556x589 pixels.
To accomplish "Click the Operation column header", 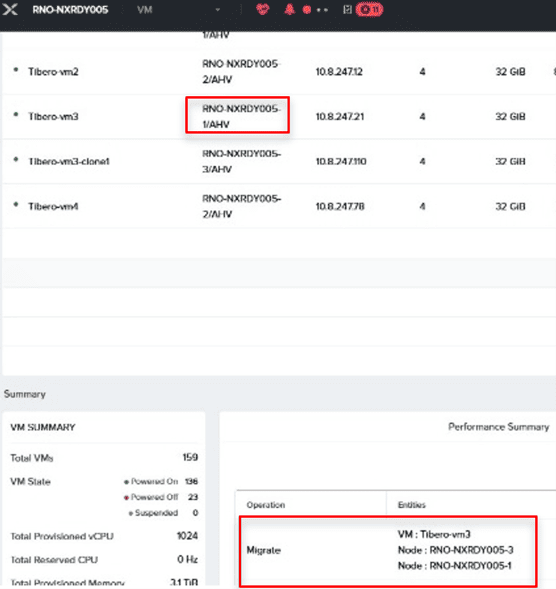I will [x=266, y=505].
